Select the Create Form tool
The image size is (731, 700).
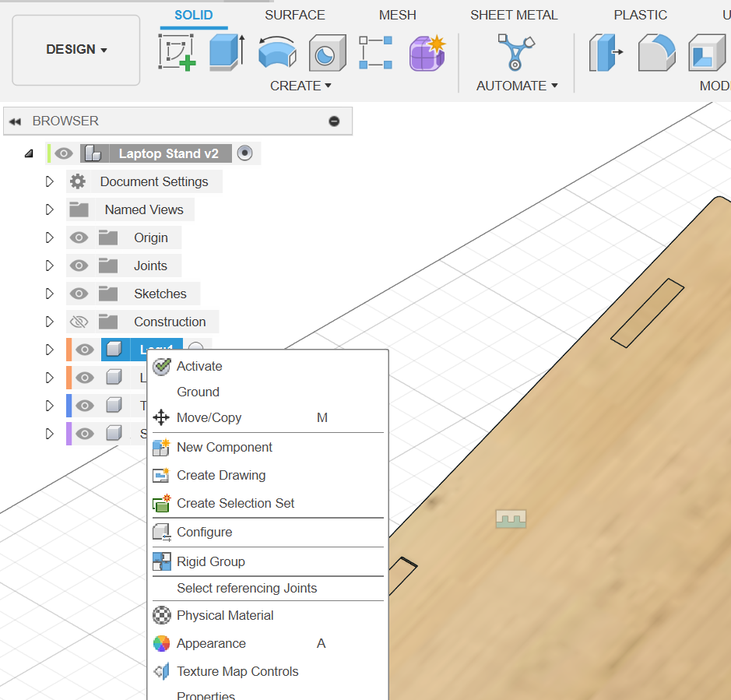tap(427, 53)
